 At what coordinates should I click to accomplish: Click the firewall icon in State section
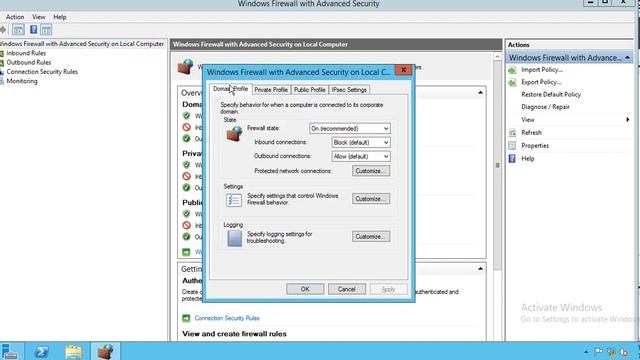[x=234, y=133]
